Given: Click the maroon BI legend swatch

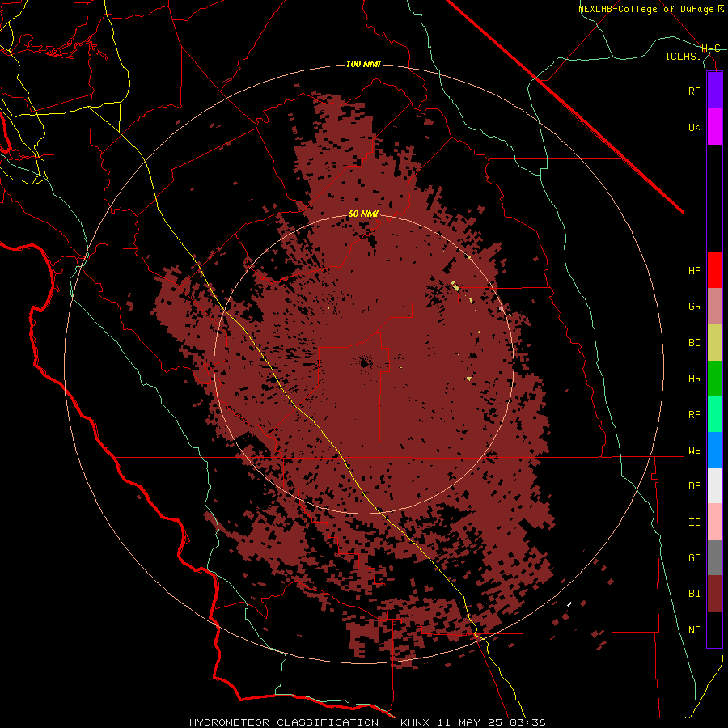Looking at the screenshot, I should [714, 594].
